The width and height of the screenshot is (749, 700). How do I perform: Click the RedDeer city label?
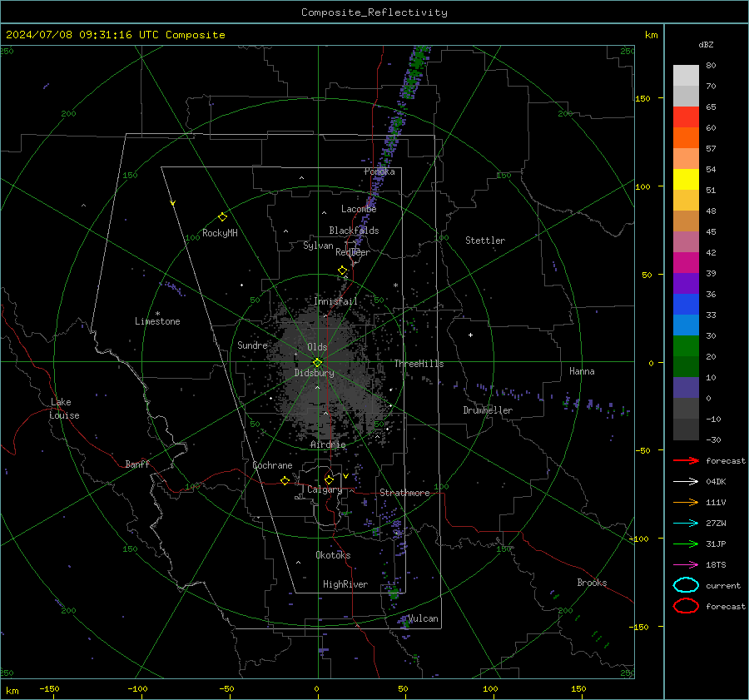(353, 252)
